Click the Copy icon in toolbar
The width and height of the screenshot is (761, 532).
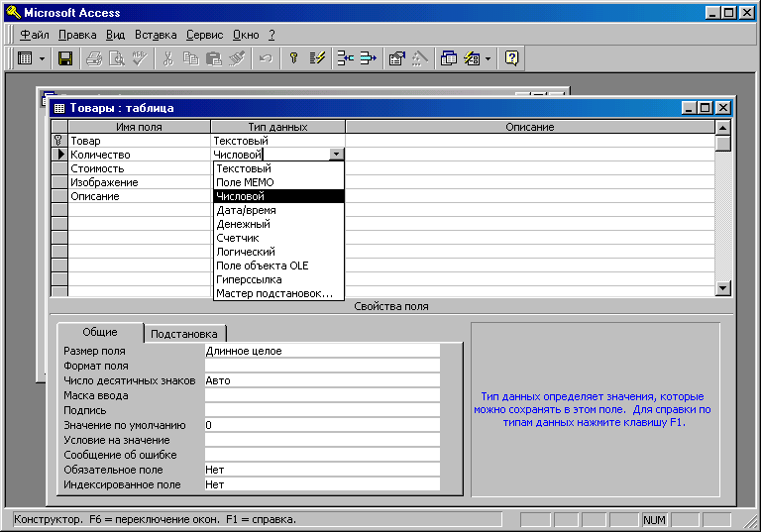pos(190,58)
